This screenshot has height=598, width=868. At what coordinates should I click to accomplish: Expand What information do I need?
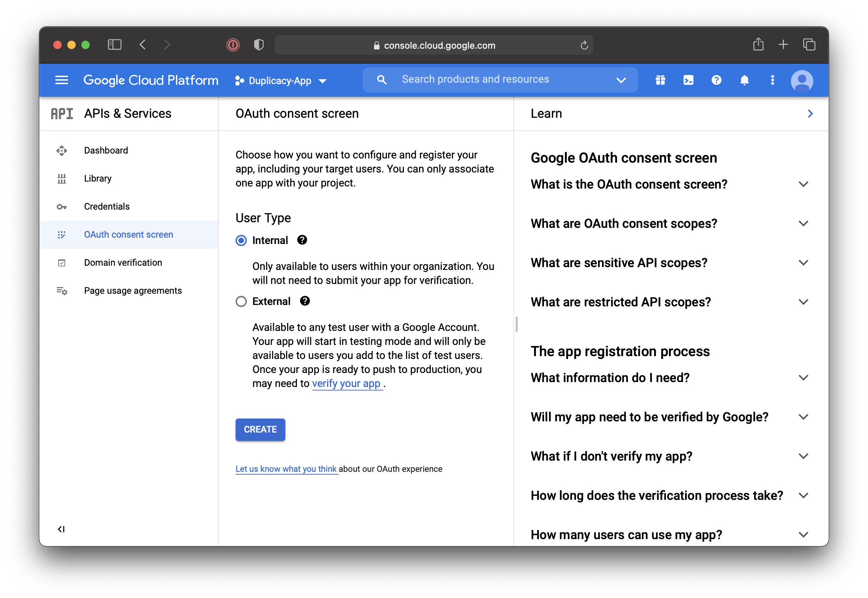coord(803,378)
